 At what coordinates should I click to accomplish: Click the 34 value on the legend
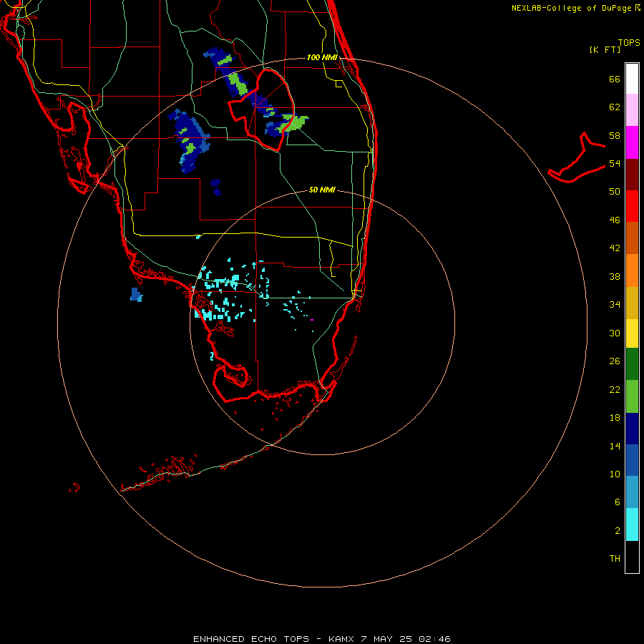point(615,305)
